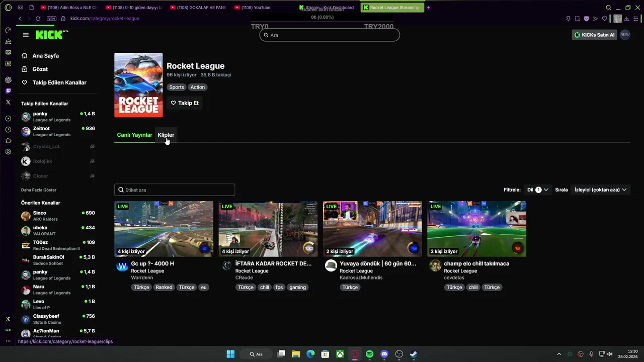Screen dimensions: 644x362
Task: Click the snapshot icon in address bar
Action: point(577,19)
